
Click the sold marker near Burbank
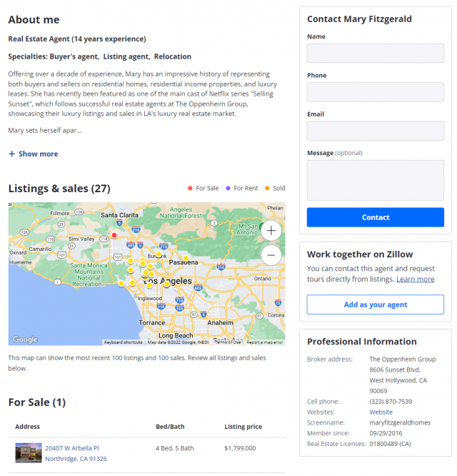click(x=159, y=254)
